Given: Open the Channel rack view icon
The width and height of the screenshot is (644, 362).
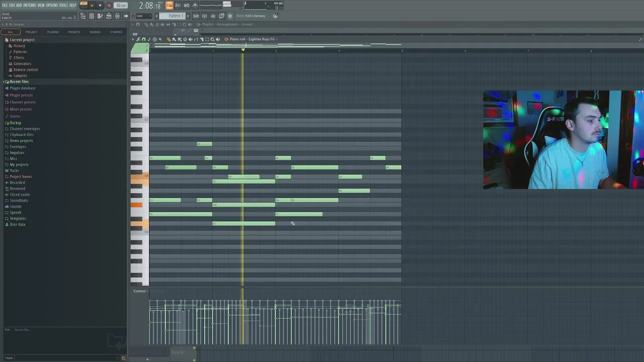Looking at the screenshot, I should point(92,16).
